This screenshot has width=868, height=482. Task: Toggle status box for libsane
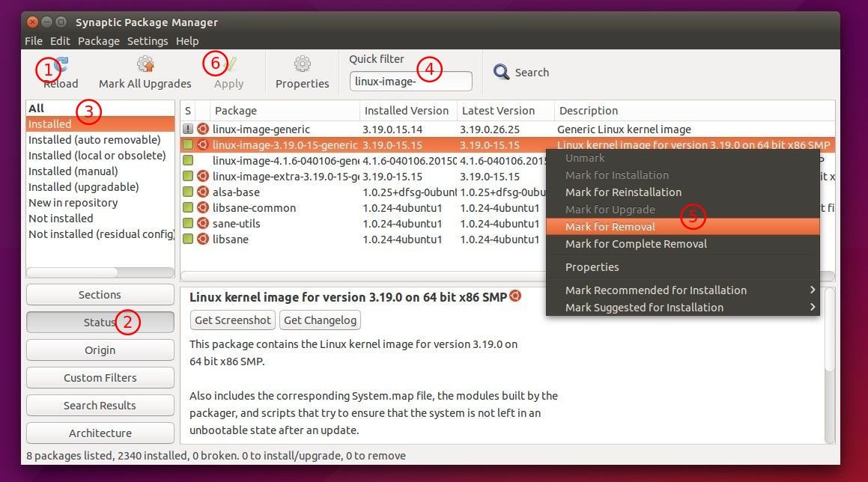[x=188, y=239]
